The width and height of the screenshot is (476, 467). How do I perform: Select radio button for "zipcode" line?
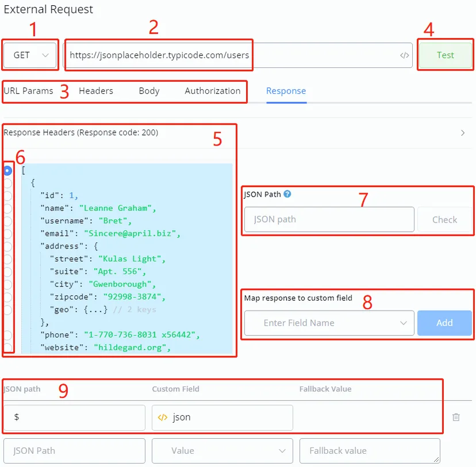[x=7, y=297]
